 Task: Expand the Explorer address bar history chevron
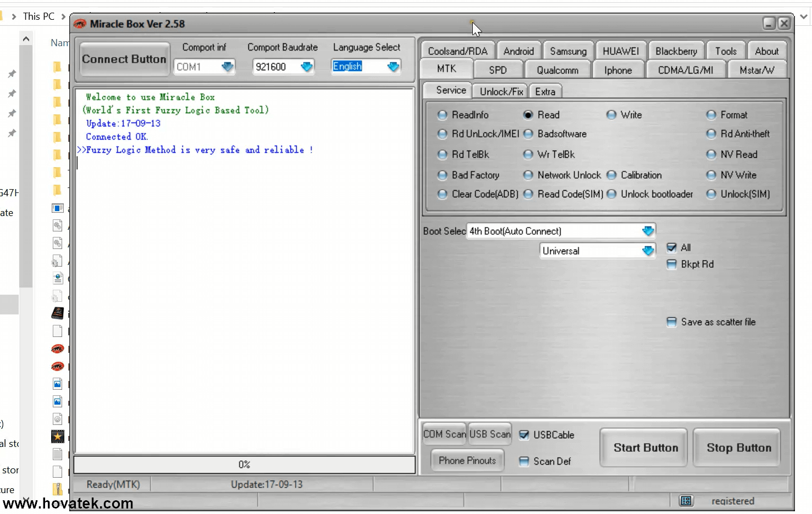804,16
